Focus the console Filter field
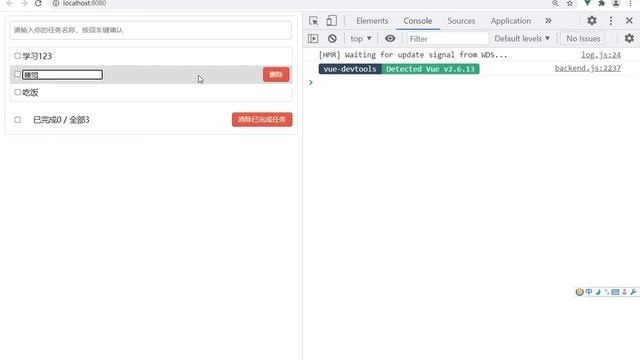This screenshot has width=640, height=360. pyautogui.click(x=447, y=38)
